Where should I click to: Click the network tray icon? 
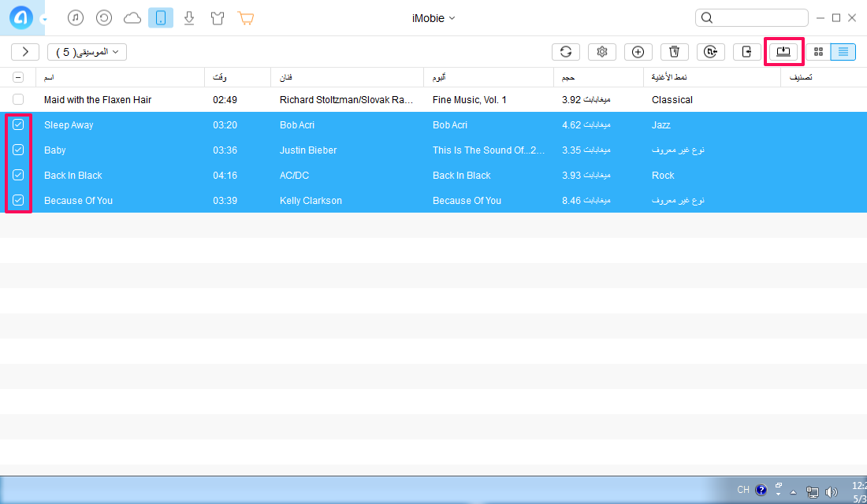click(x=813, y=492)
